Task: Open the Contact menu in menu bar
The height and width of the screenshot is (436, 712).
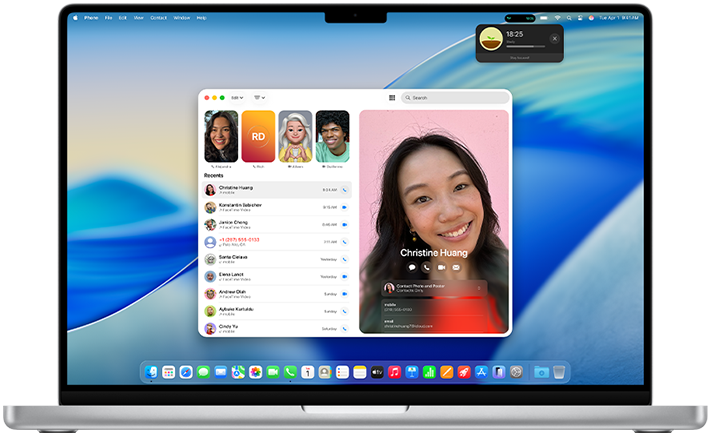Action: (157, 17)
